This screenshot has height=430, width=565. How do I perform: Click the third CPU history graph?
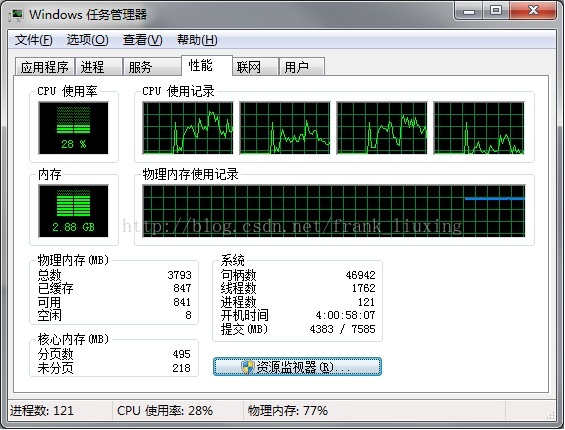point(382,128)
